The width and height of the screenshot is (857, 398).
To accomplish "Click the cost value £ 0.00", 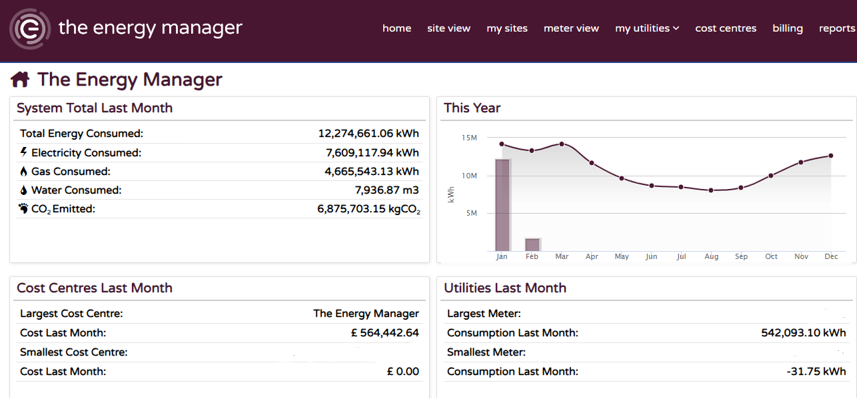I will [403, 372].
